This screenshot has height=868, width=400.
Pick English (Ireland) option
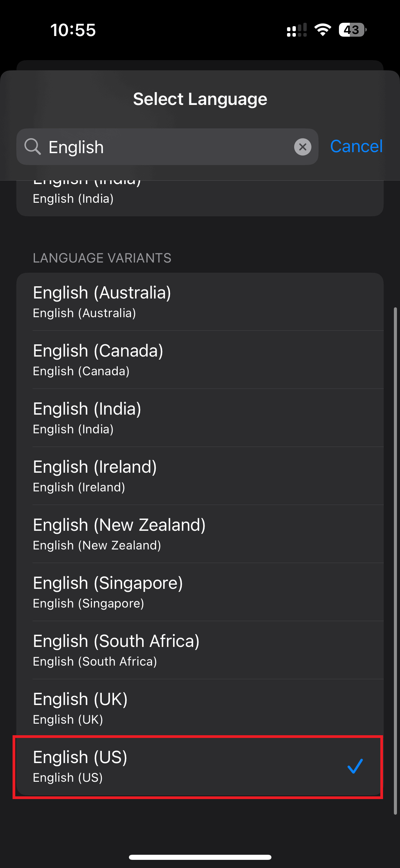tap(199, 476)
